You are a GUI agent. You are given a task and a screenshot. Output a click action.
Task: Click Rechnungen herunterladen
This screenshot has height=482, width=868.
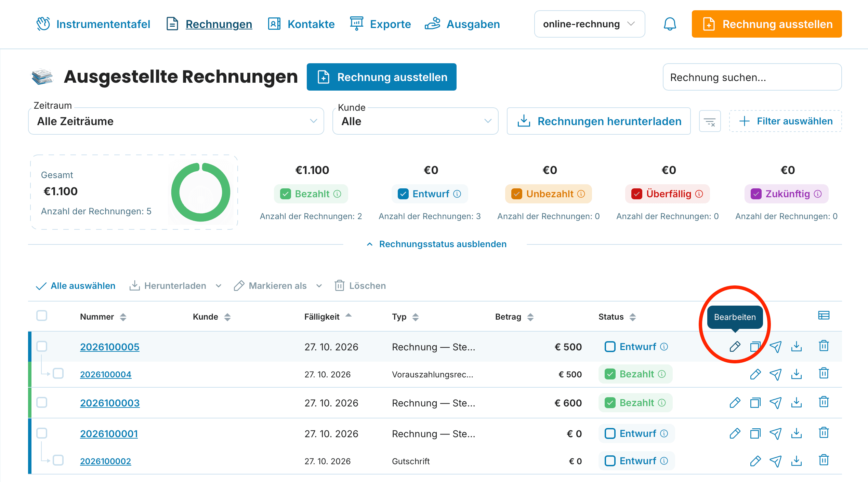tap(599, 121)
